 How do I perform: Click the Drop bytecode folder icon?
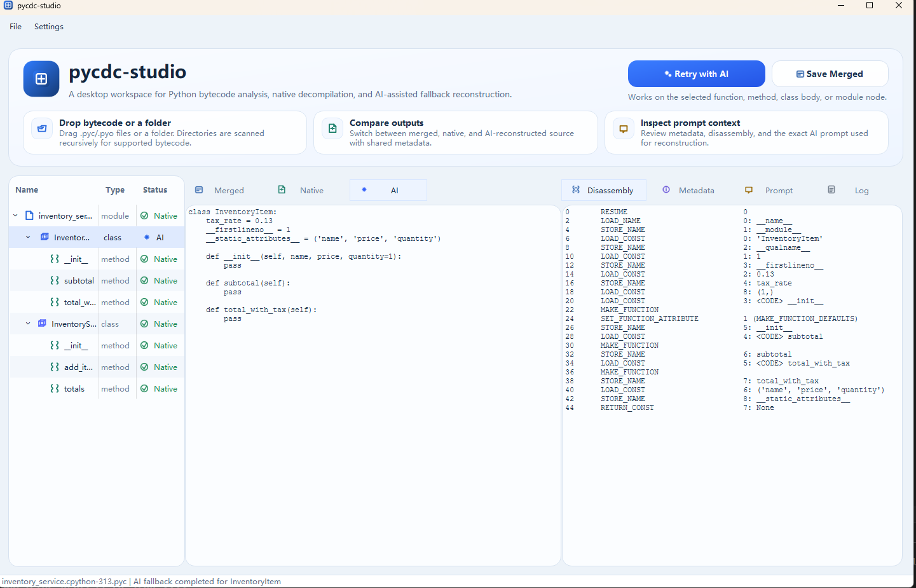coord(42,128)
